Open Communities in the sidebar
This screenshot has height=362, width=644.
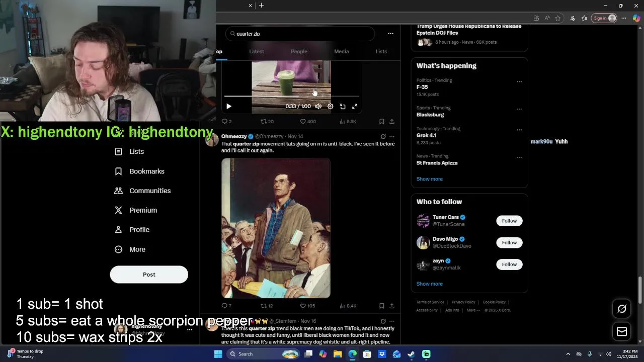(x=143, y=191)
